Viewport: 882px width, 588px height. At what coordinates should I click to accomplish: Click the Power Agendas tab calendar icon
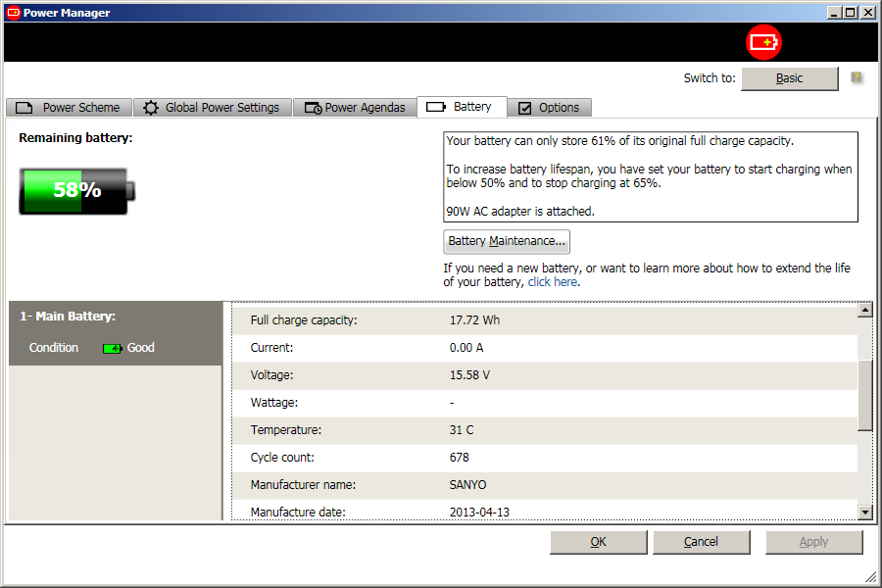point(313,108)
